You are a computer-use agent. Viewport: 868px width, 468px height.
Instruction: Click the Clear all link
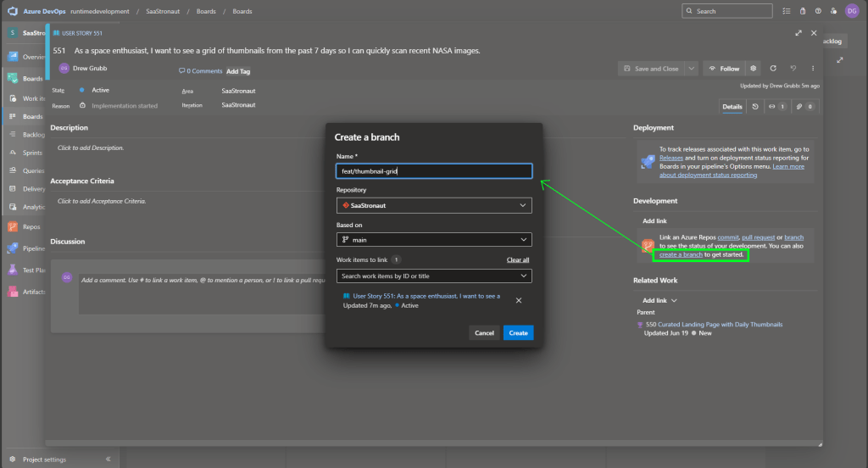coord(518,259)
